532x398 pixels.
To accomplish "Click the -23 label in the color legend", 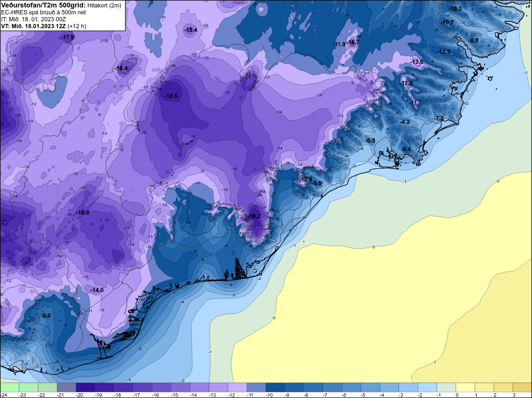I will pyautogui.click(x=22, y=395).
